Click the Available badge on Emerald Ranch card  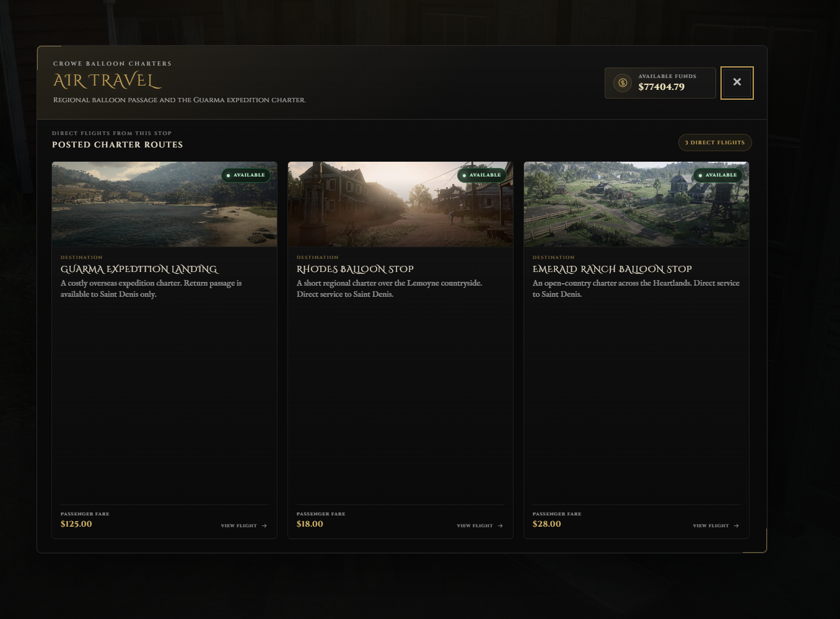pyautogui.click(x=718, y=175)
